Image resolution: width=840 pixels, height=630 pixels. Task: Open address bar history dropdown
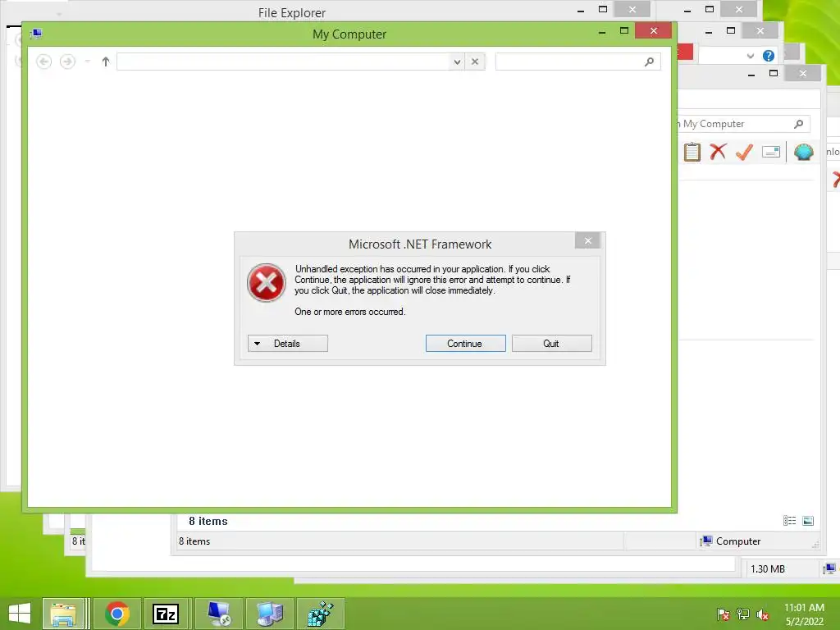(457, 62)
